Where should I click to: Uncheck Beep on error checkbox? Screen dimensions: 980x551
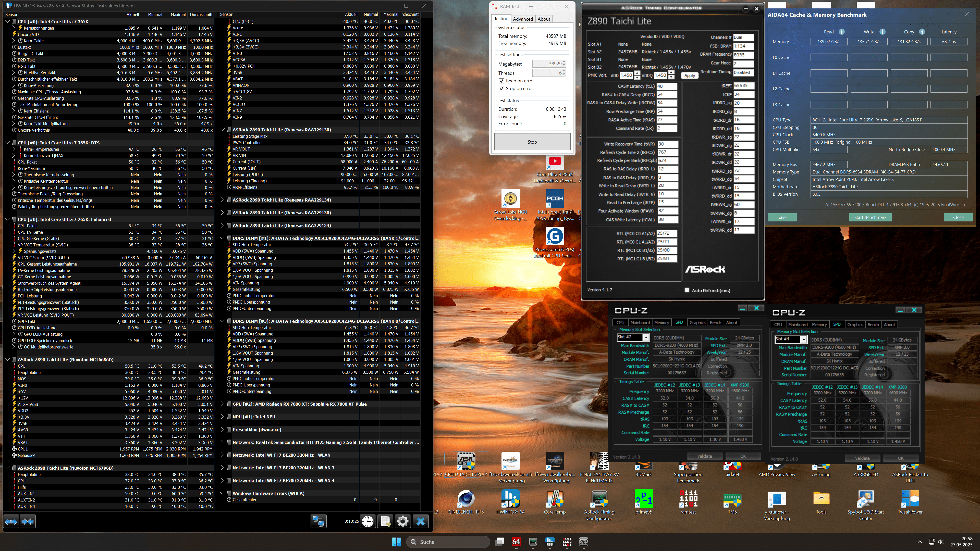(x=501, y=81)
